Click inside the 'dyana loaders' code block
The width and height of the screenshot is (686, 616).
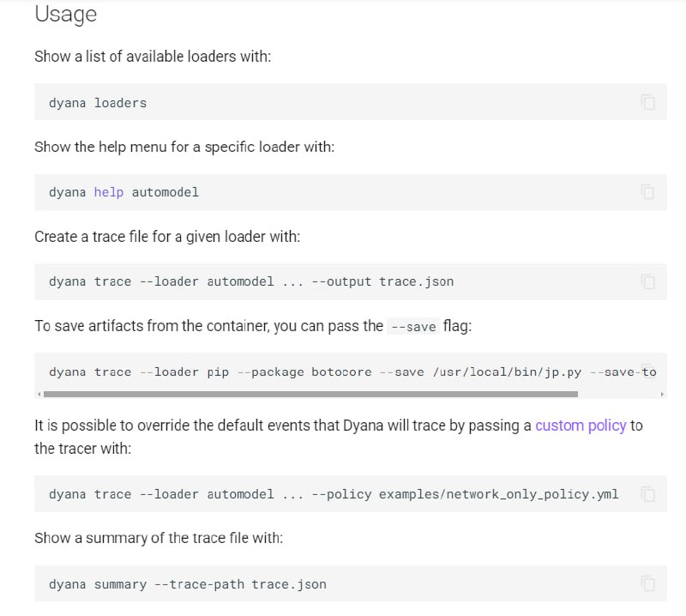click(343, 102)
